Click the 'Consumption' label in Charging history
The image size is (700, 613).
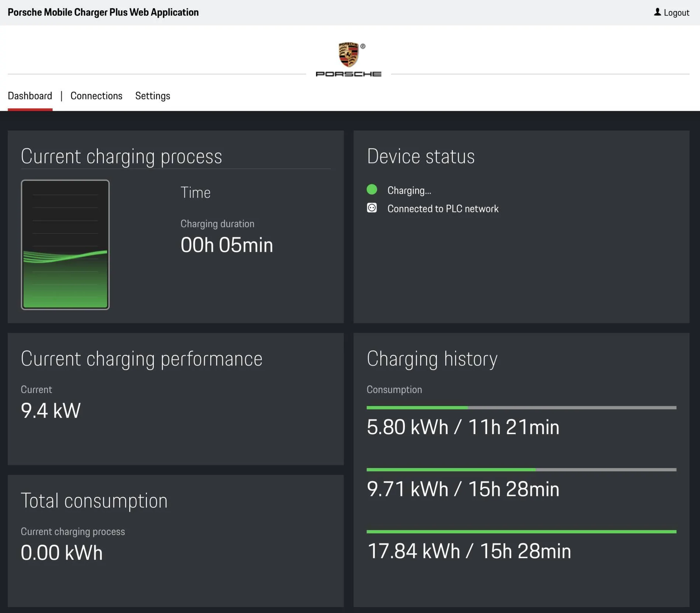394,390
